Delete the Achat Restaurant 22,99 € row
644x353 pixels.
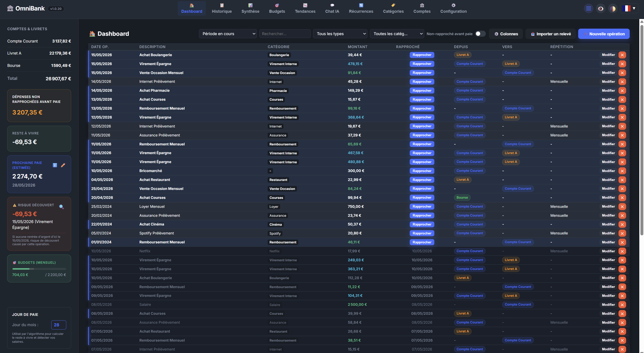(x=622, y=180)
